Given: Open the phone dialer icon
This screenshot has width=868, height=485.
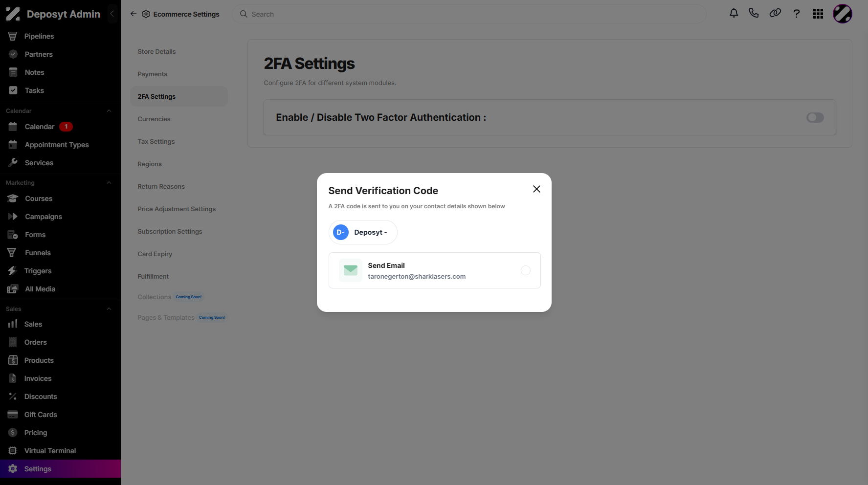Looking at the screenshot, I should [754, 13].
